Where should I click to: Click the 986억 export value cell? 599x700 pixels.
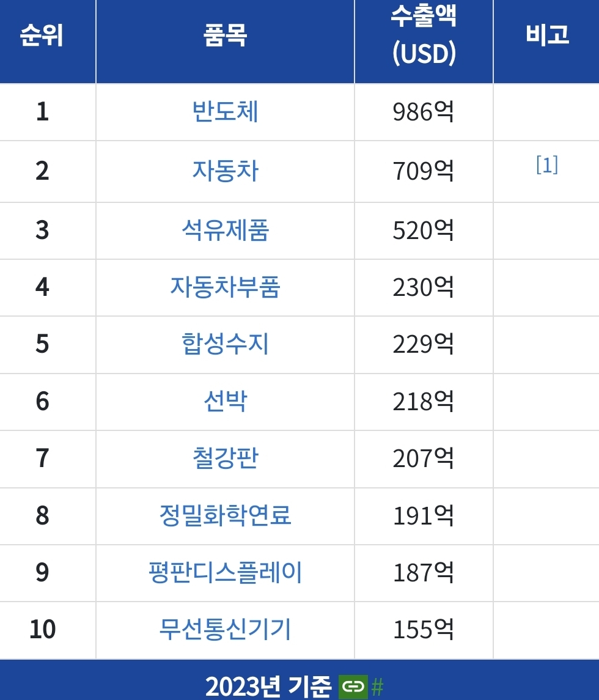tap(424, 112)
